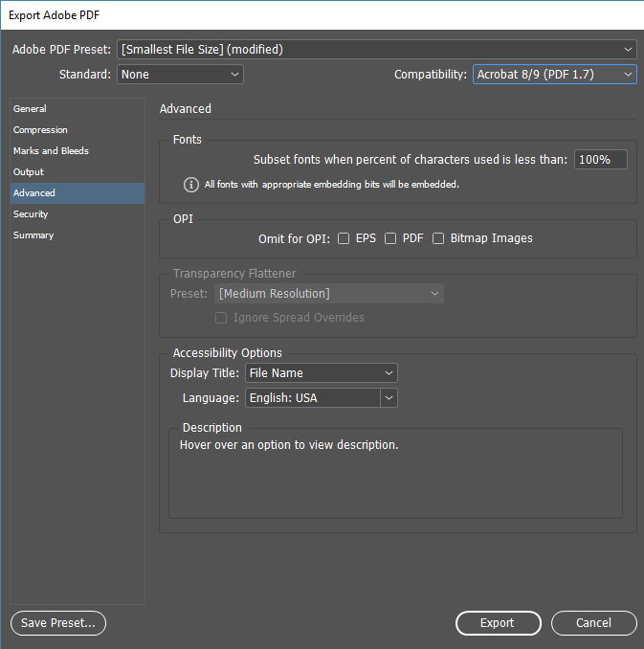Select the Advanced section in the sidebar

(78, 193)
